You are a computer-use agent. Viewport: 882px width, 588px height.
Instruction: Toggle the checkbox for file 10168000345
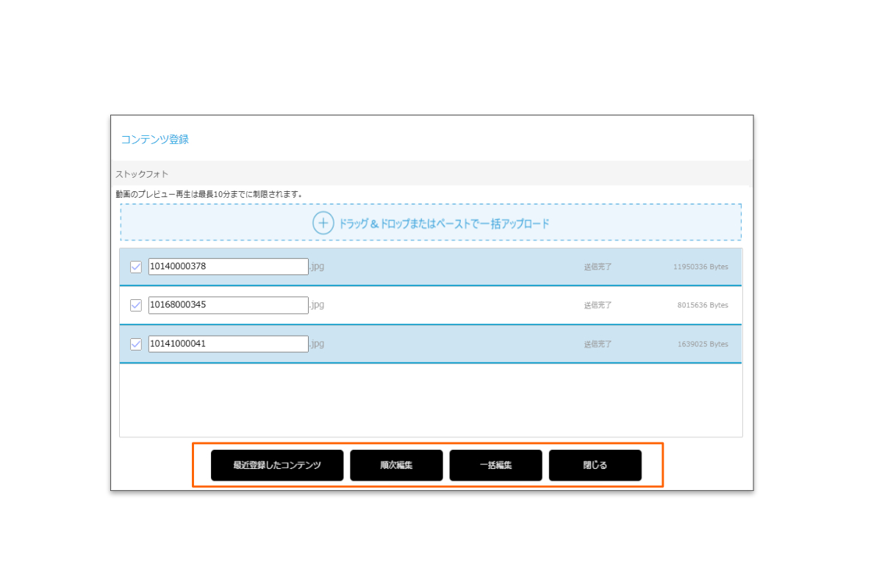pos(136,305)
